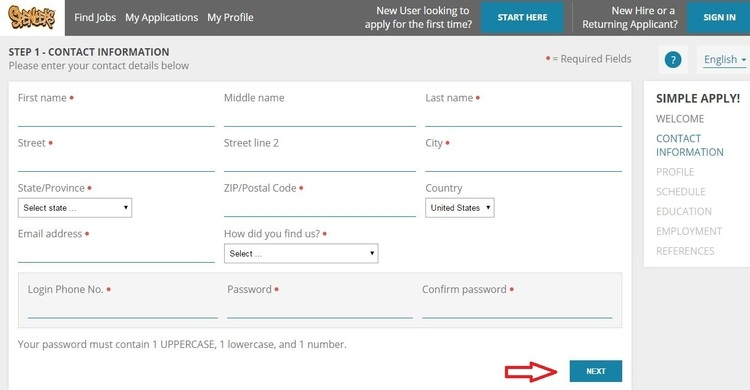Open the How did you find us dropdown
Screen dimensions: 750x390
pyautogui.click(x=301, y=254)
